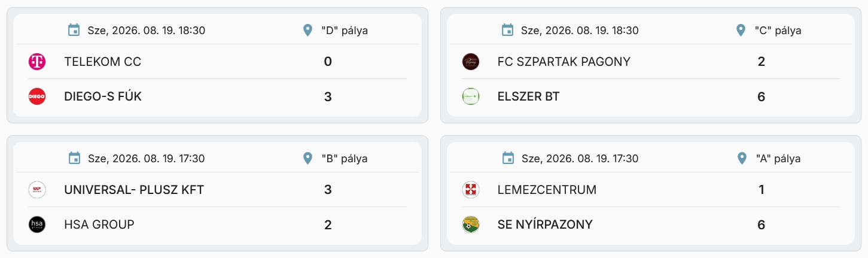Click the red DIEGO team logo
This screenshot has height=258, width=868.
point(37,96)
